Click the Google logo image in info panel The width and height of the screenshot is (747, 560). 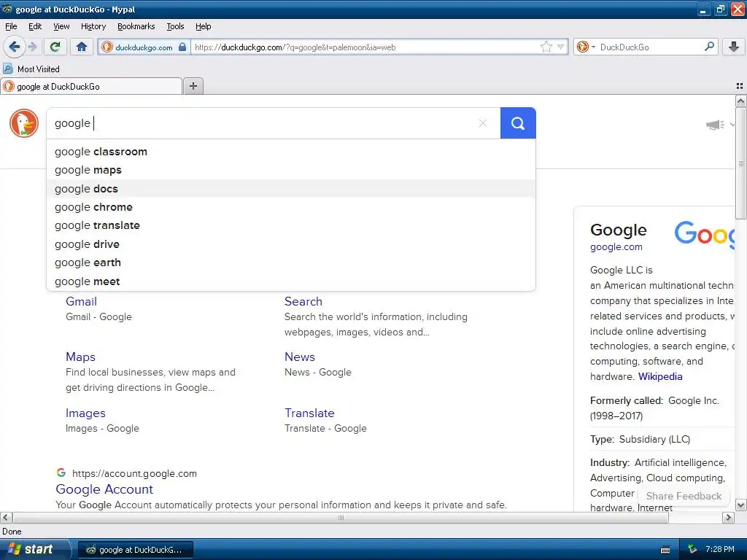pyautogui.click(x=704, y=234)
